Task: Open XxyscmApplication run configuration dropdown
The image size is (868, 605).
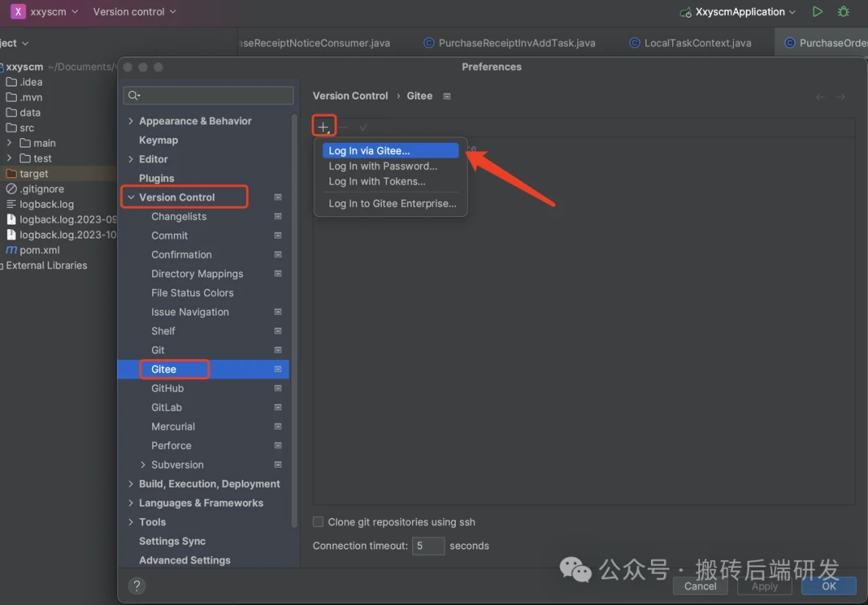Action: (745, 11)
